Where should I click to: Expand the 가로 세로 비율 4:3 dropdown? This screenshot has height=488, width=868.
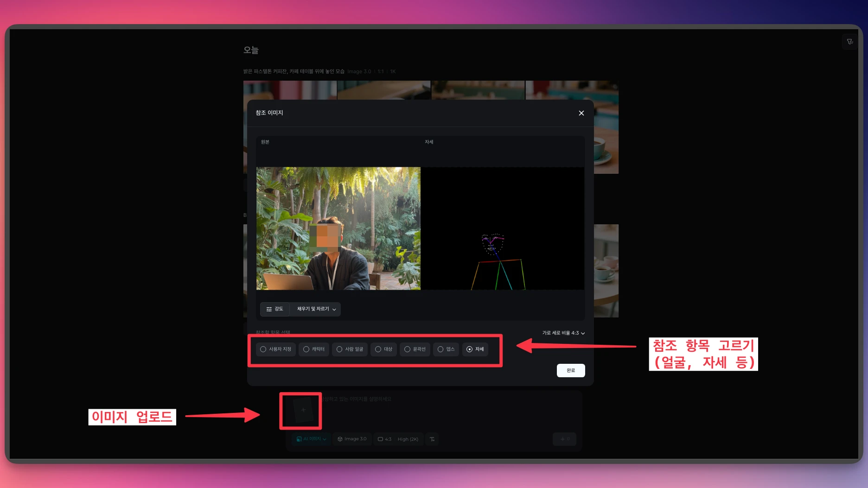point(563,333)
